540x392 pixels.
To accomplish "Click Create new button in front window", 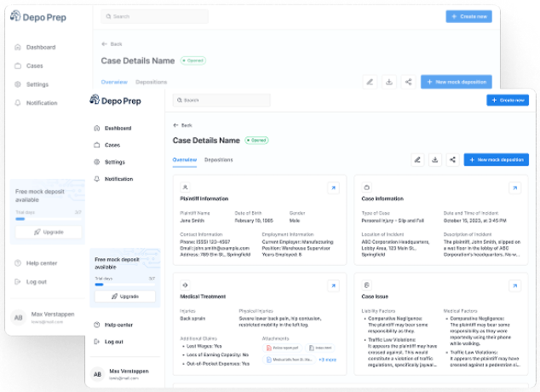I will 508,100.
